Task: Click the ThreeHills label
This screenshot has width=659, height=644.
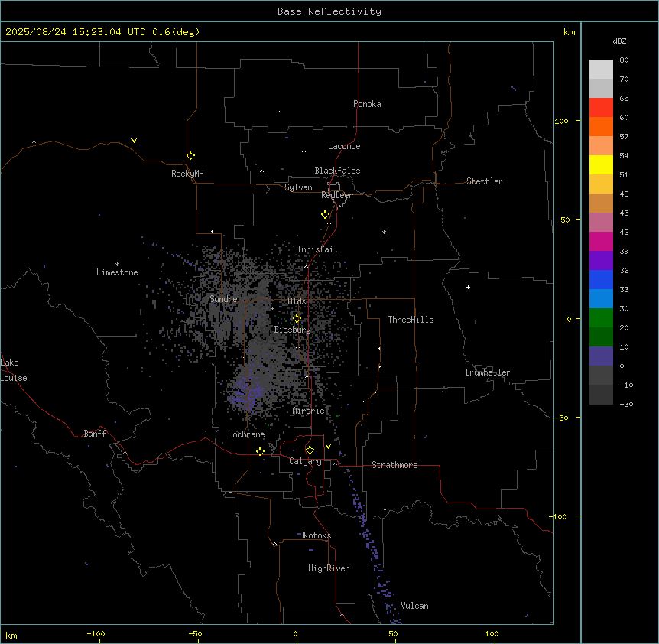Action: pyautogui.click(x=411, y=320)
